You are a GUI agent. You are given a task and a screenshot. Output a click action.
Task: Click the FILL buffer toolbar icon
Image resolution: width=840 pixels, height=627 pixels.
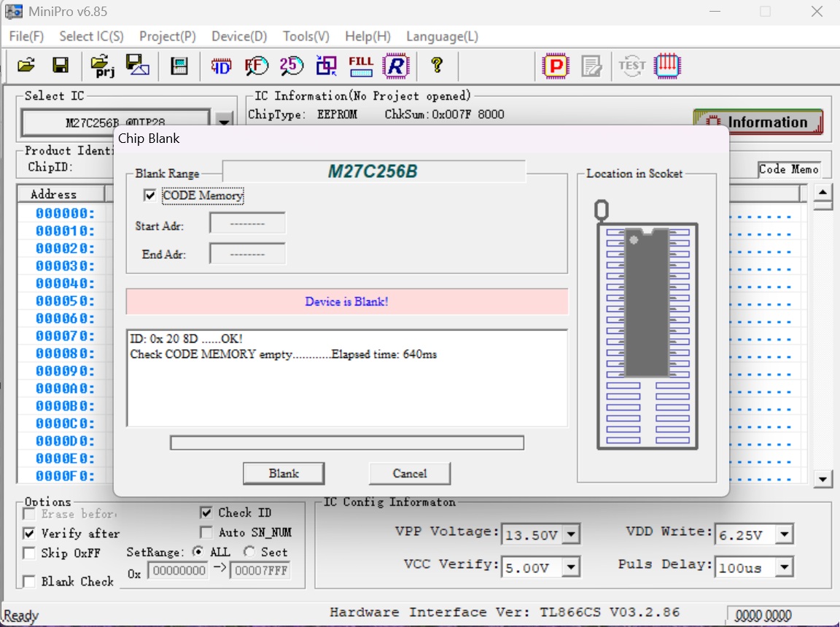(361, 66)
